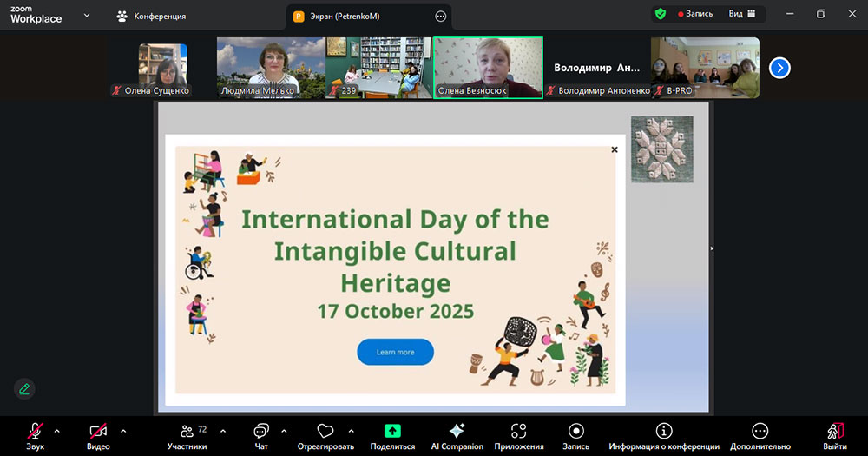Open the Apps (Приложения) icon

coord(519,432)
